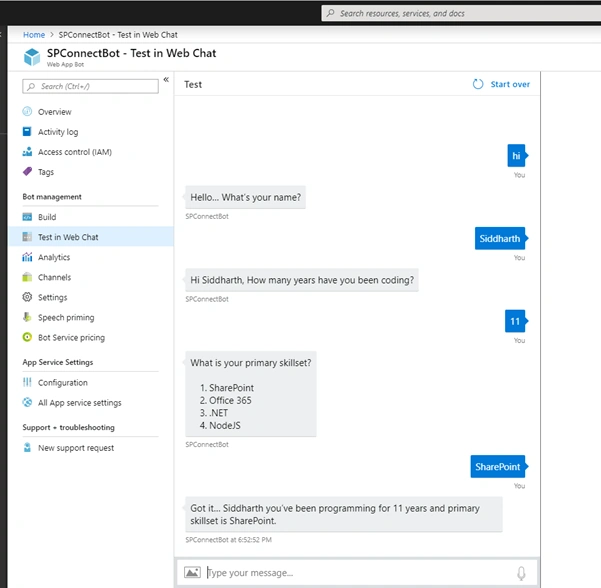
Task: Click the All App service settings icon
Action: coord(27,402)
